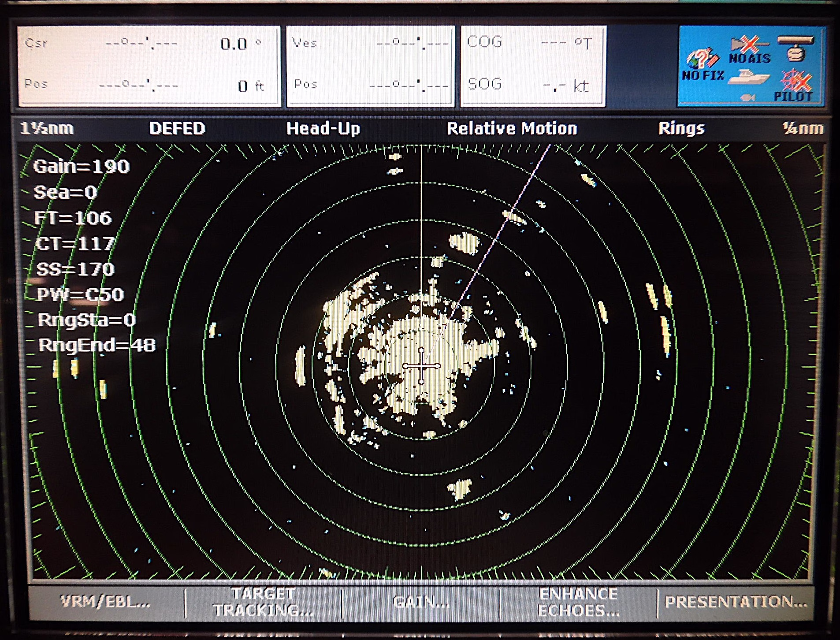Click the SS=170 readout
The width and height of the screenshot is (840, 640).
[76, 269]
